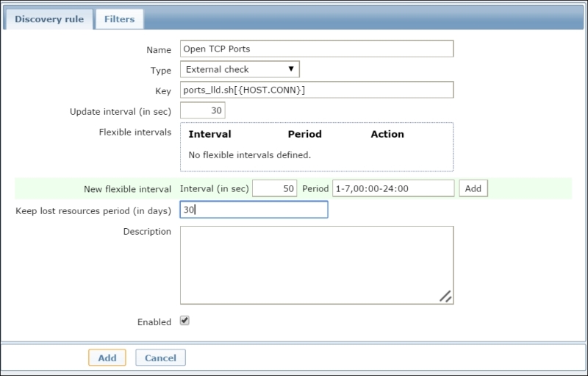Screen dimensions: 588x376
Task: Select the Discovery rule tab
Action: tap(49, 19)
